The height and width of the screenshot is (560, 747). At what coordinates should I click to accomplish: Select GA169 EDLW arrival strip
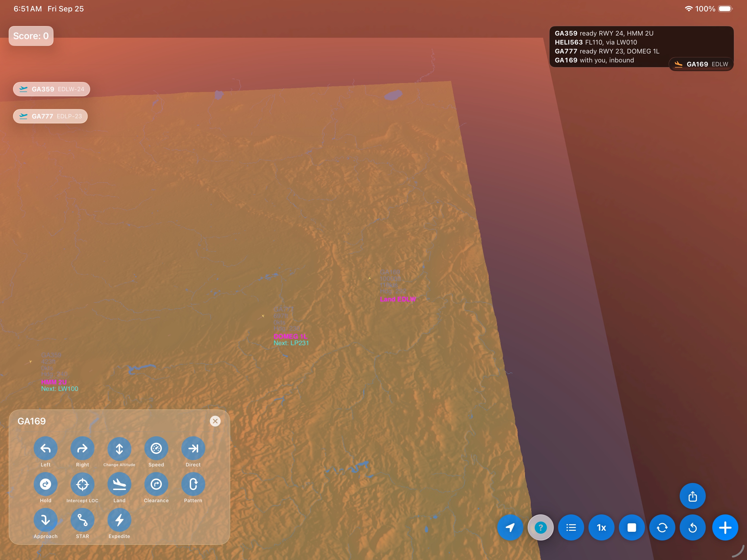701,64
